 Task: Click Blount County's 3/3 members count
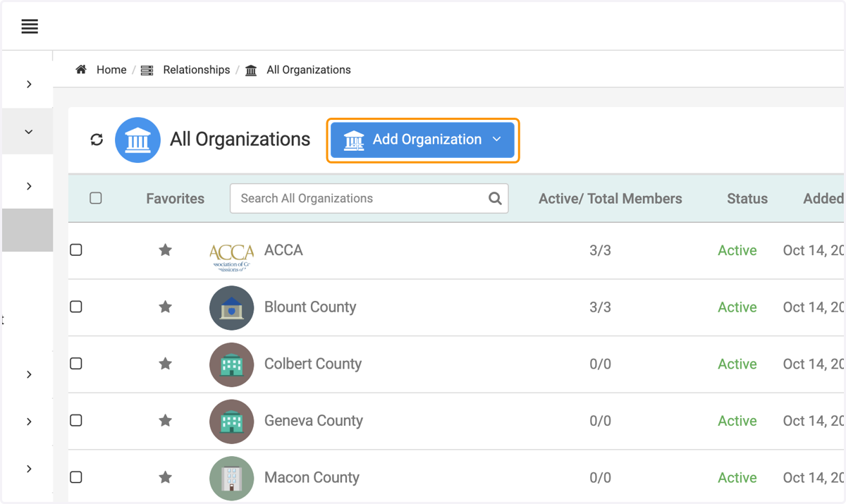[600, 307]
